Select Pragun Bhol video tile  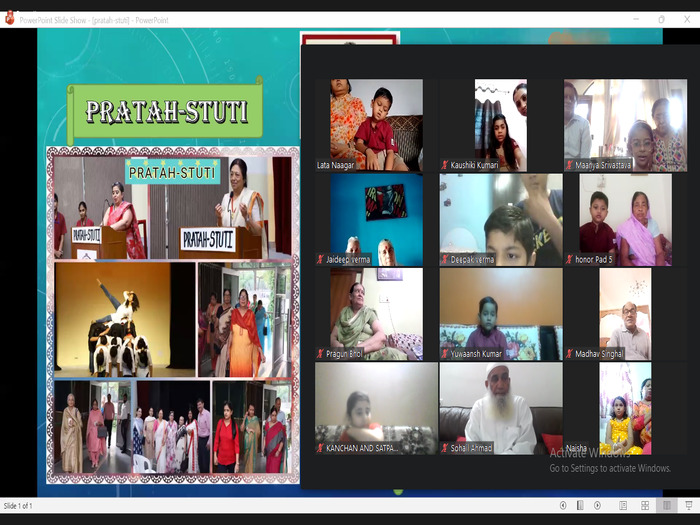(x=376, y=314)
